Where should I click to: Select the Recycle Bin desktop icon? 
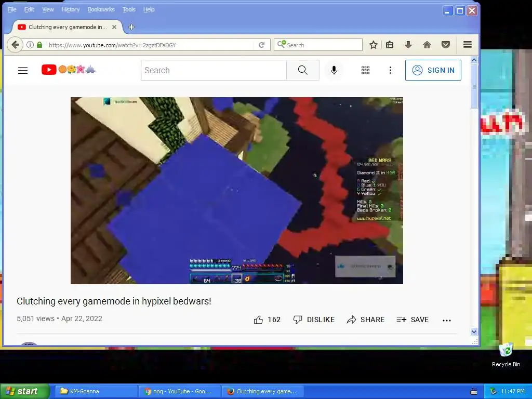point(506,355)
